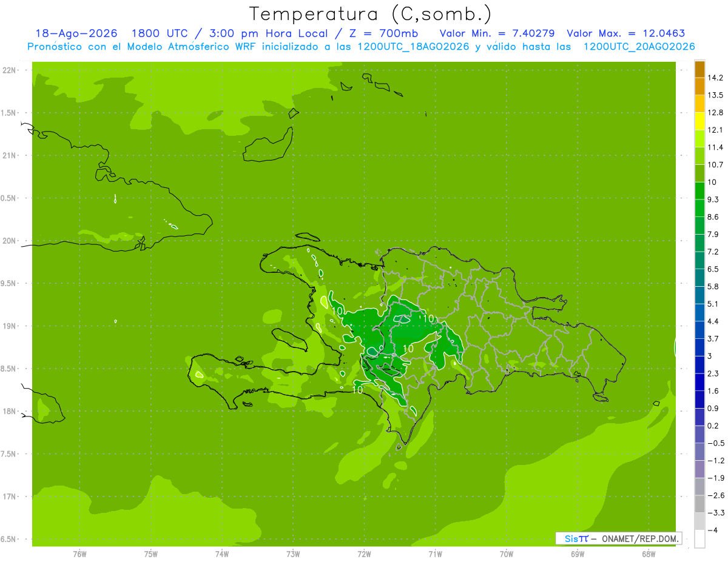Screen dimensions: 728x562
Task: Select the 70W longitude label
Action: [x=507, y=554]
